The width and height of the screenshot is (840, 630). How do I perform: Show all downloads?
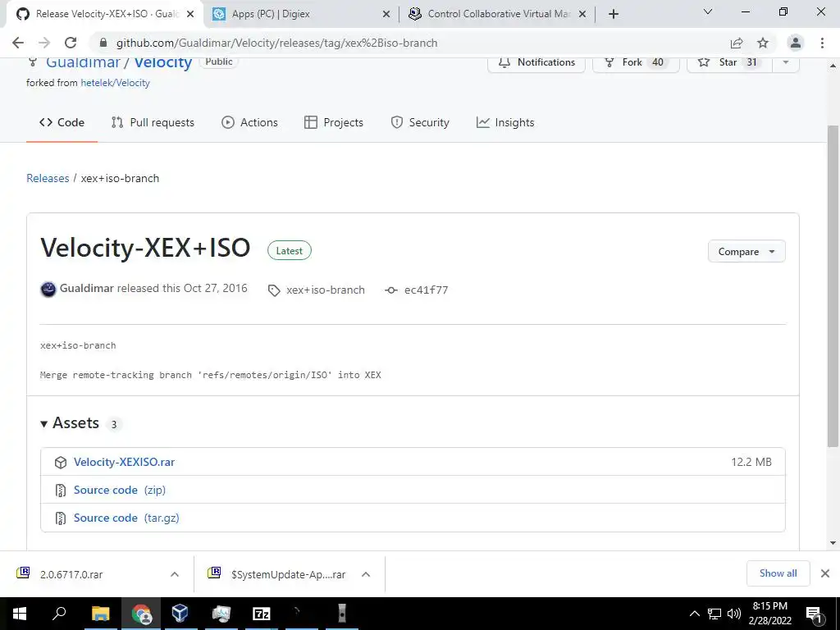pyautogui.click(x=778, y=573)
